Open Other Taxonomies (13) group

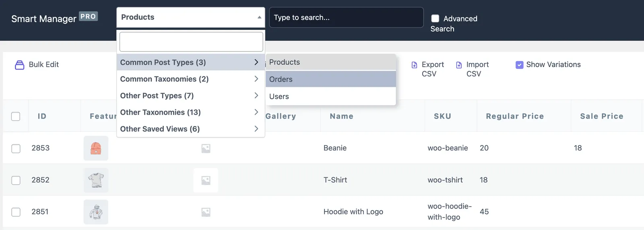click(x=191, y=112)
